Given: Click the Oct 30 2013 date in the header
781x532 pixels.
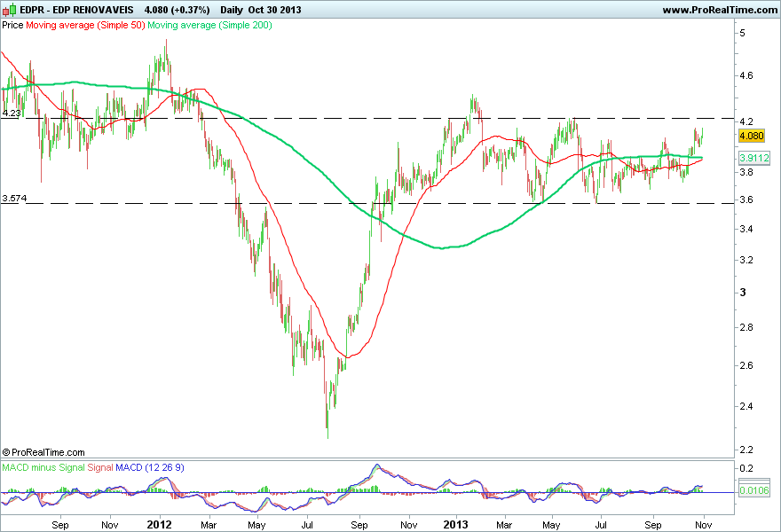Looking at the screenshot, I should click(x=274, y=10).
